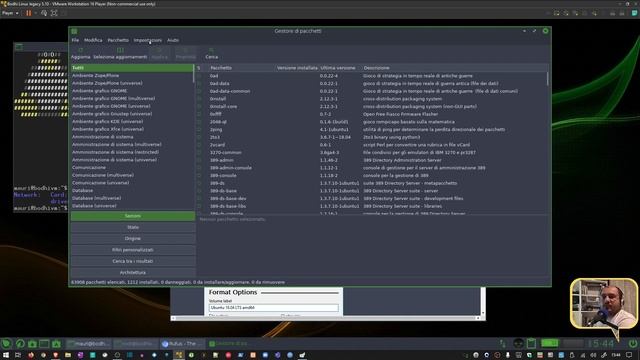Open the Windows Start menu

[x=6, y=355]
